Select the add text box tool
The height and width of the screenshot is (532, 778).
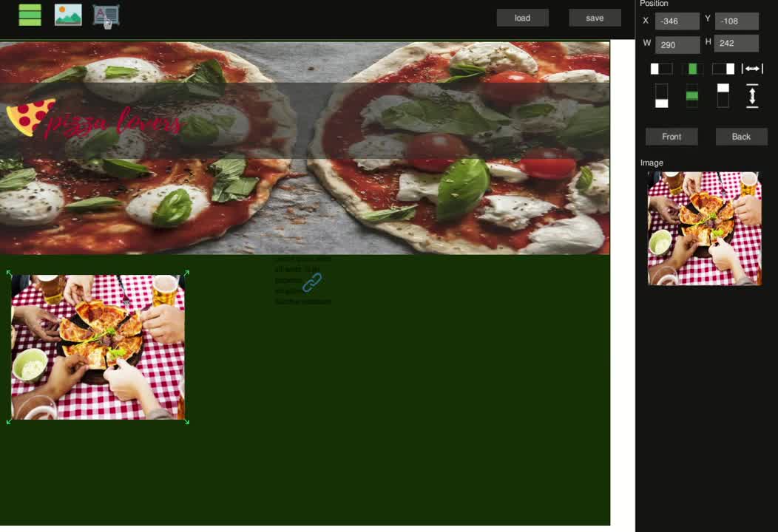(106, 16)
